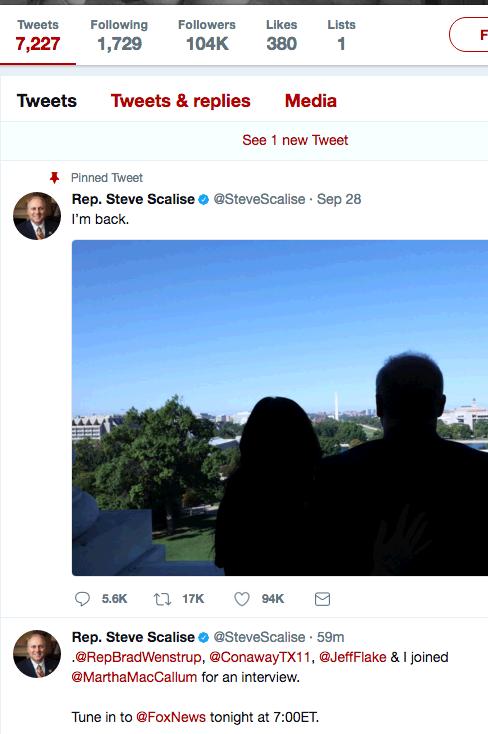Select the Tweets timeline tab
488x734 pixels.
[x=47, y=101]
